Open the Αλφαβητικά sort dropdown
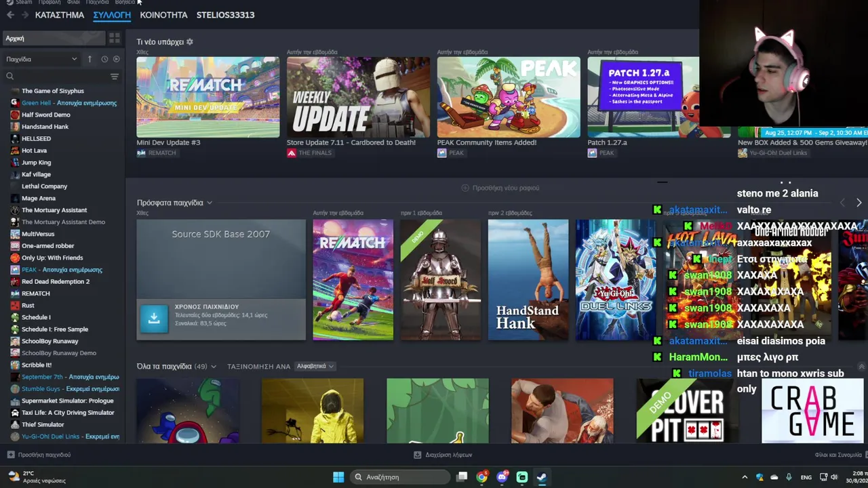This screenshot has width=868, height=488. click(x=315, y=366)
